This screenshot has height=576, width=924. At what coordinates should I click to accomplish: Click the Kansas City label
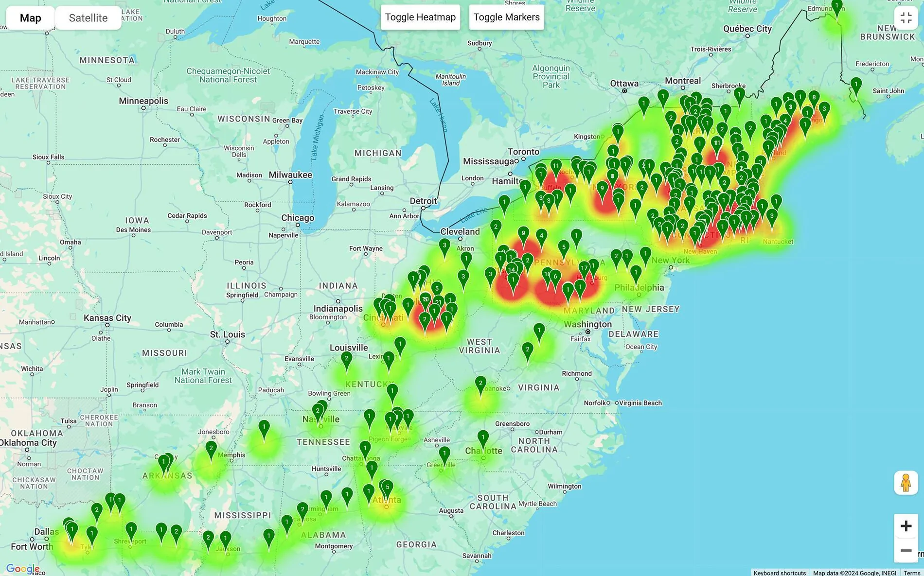click(107, 318)
